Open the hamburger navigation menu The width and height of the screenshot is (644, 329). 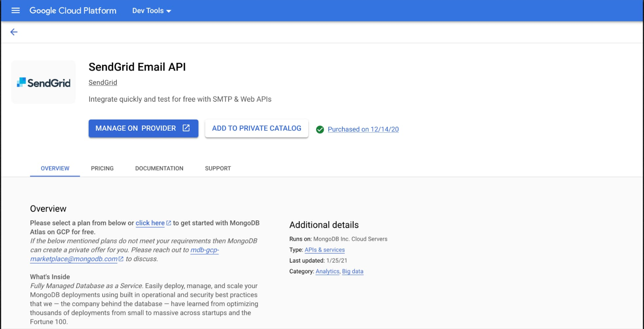[x=16, y=11]
